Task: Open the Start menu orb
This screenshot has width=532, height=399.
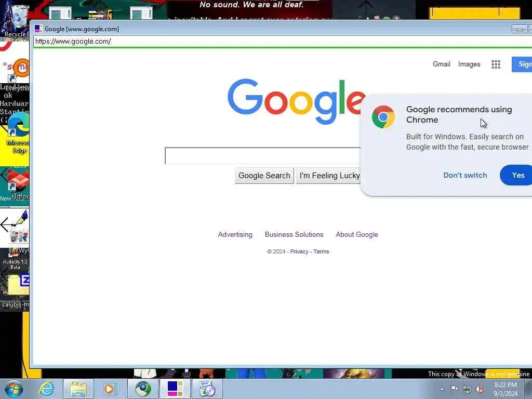Action: point(14,389)
